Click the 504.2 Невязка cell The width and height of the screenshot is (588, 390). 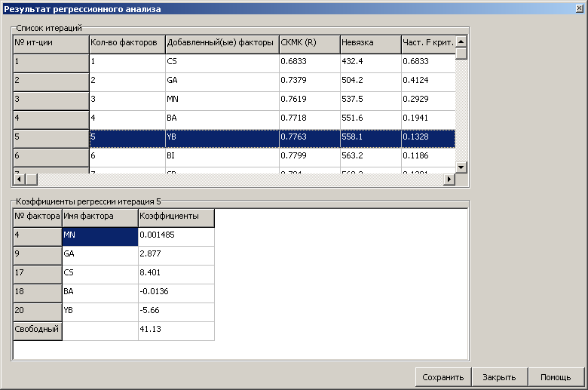(371, 82)
